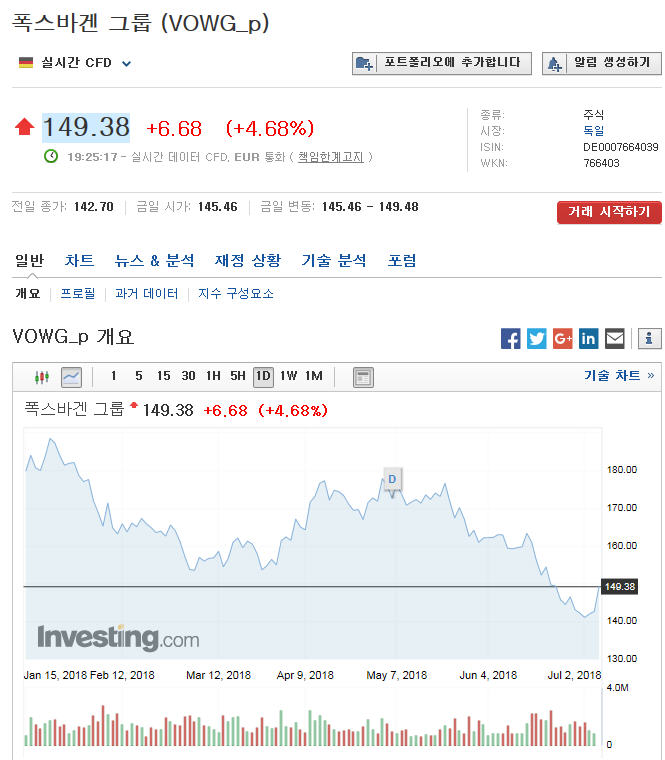This screenshot has width=665, height=760.
Task: Send page by email envelope icon
Action: [x=615, y=339]
